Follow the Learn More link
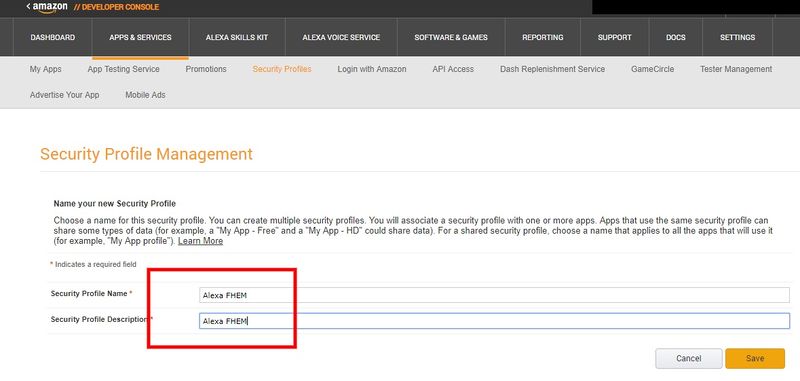Screen dimensions: 800x381 tap(201, 241)
